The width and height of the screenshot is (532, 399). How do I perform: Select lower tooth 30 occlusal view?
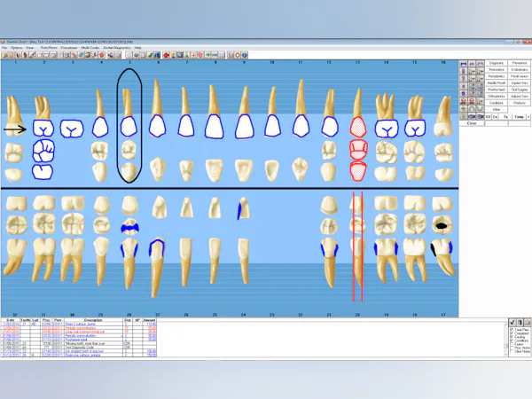point(73,224)
